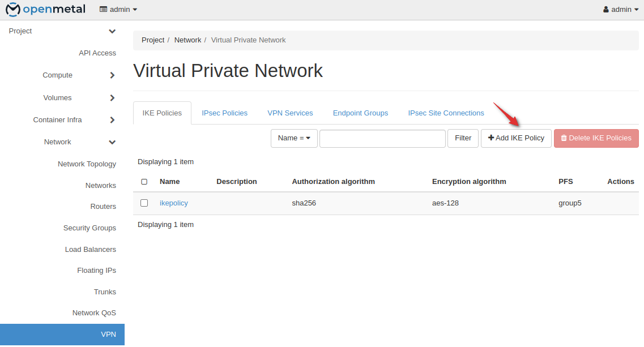This screenshot has width=644, height=347.
Task: Open the Endpoint Groups tab
Action: pyautogui.click(x=360, y=113)
